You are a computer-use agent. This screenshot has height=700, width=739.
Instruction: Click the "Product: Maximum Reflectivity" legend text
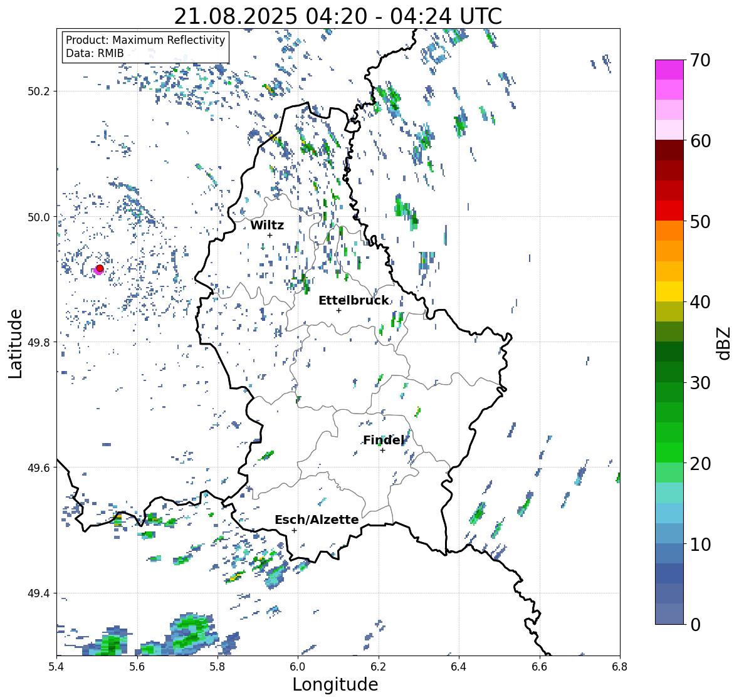pos(145,40)
